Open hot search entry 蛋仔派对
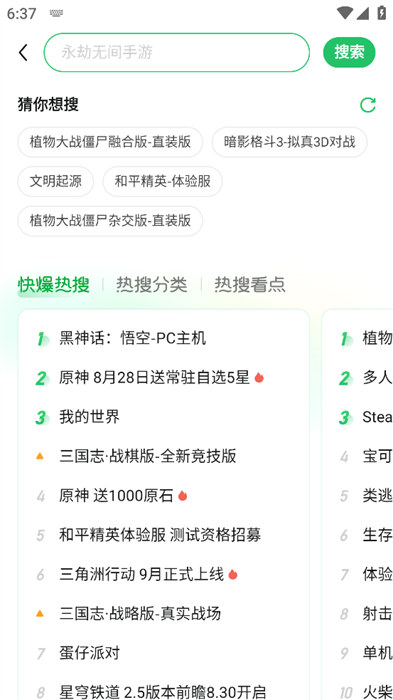 89,653
